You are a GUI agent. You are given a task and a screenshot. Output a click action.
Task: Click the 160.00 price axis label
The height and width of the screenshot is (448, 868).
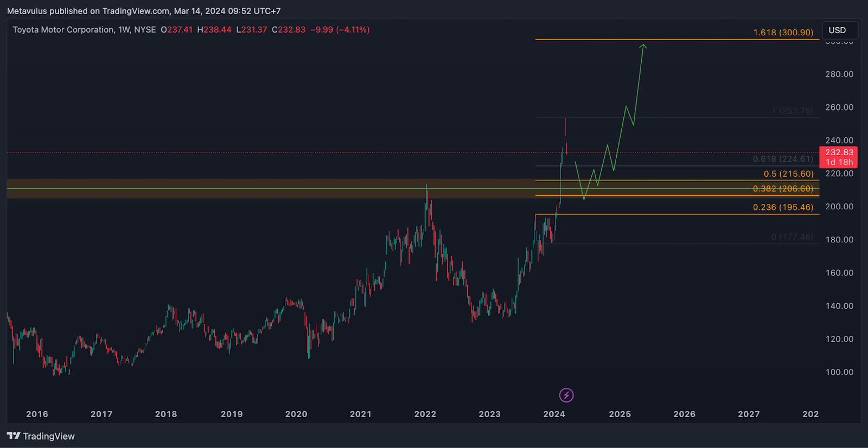point(839,273)
